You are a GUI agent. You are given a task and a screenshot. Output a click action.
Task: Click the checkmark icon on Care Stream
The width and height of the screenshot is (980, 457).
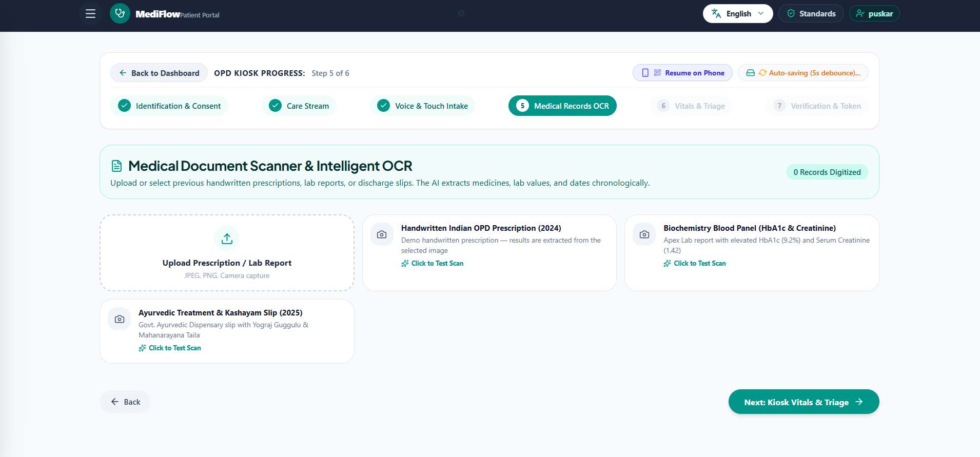(276, 106)
